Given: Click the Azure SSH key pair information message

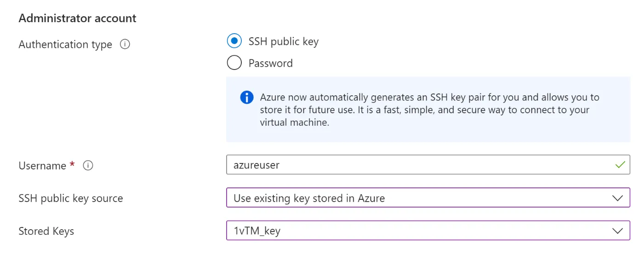Looking at the screenshot, I should [x=429, y=110].
